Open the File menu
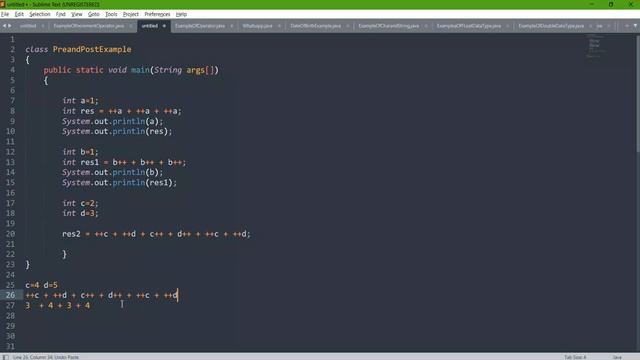Image resolution: width=640 pixels, height=360 pixels. point(5,14)
